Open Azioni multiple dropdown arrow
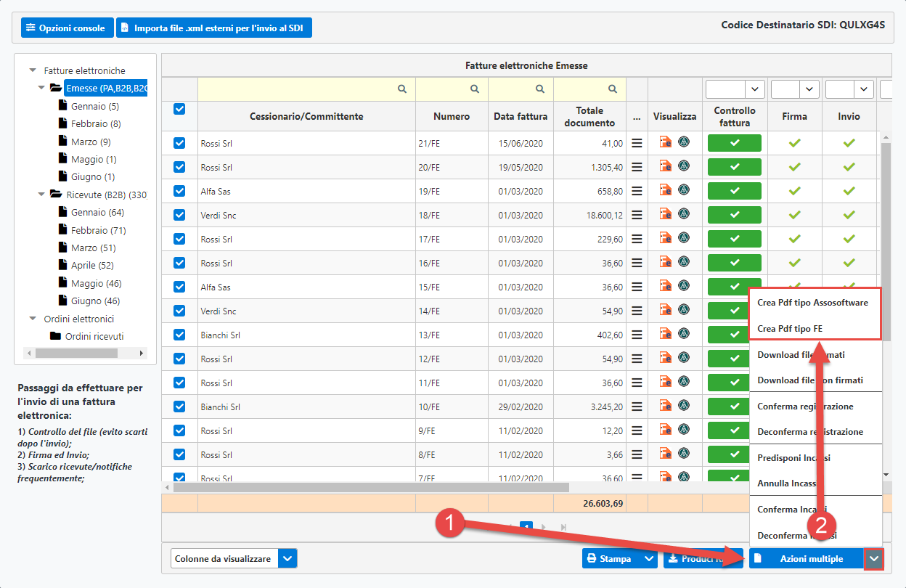906x588 pixels. click(874, 558)
